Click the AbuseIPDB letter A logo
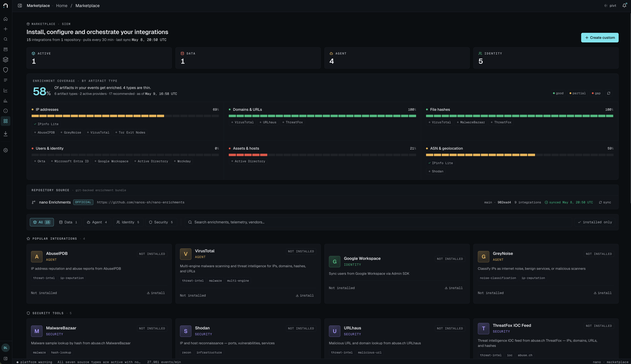Screen dimensions: 631x364 [37, 257]
